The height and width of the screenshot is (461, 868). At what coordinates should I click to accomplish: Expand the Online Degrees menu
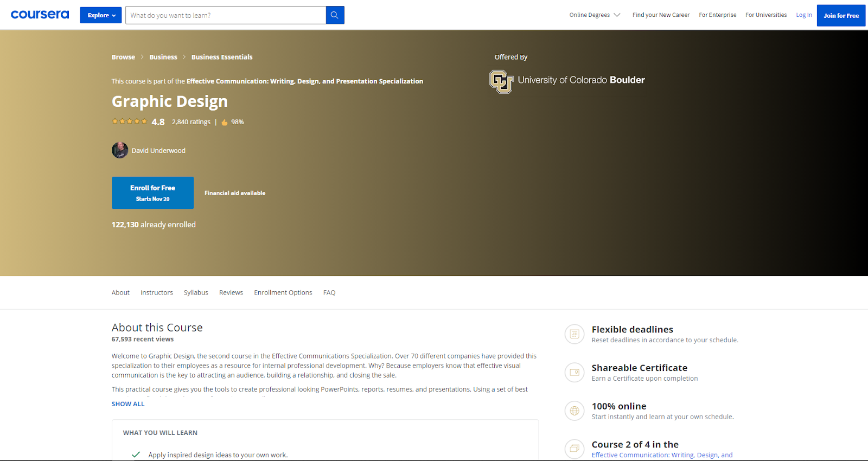tap(595, 15)
